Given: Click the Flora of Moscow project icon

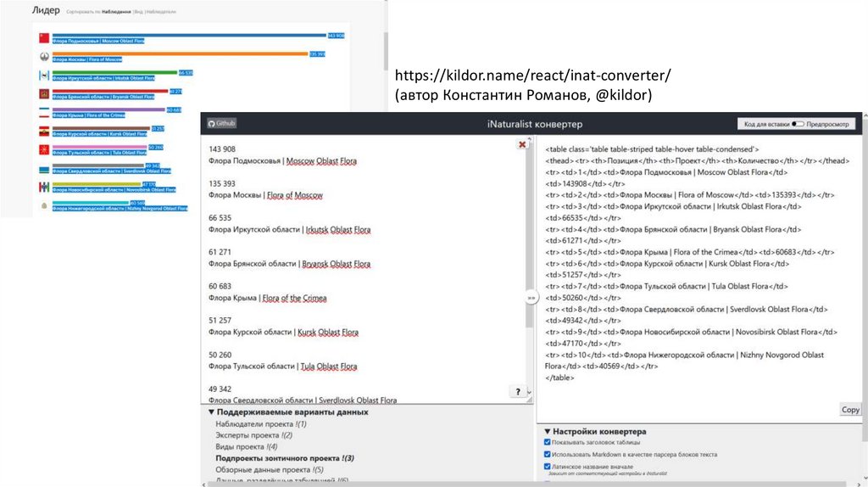Looking at the screenshot, I should point(44,57).
